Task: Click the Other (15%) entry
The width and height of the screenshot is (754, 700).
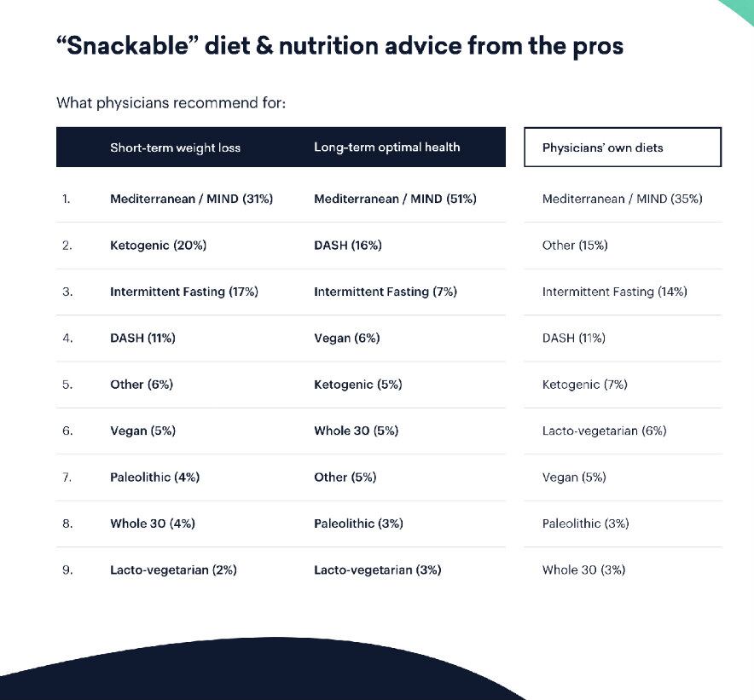Action: [x=574, y=246]
